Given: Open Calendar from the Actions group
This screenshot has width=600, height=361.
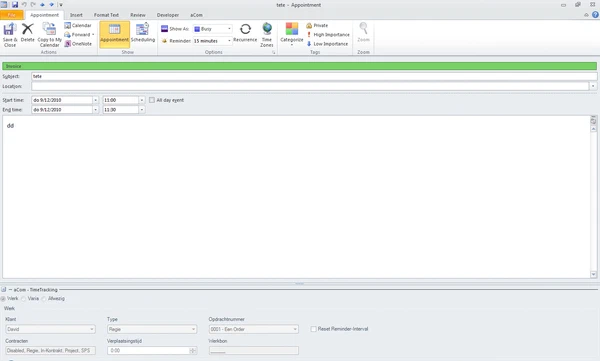Looking at the screenshot, I should (78, 25).
